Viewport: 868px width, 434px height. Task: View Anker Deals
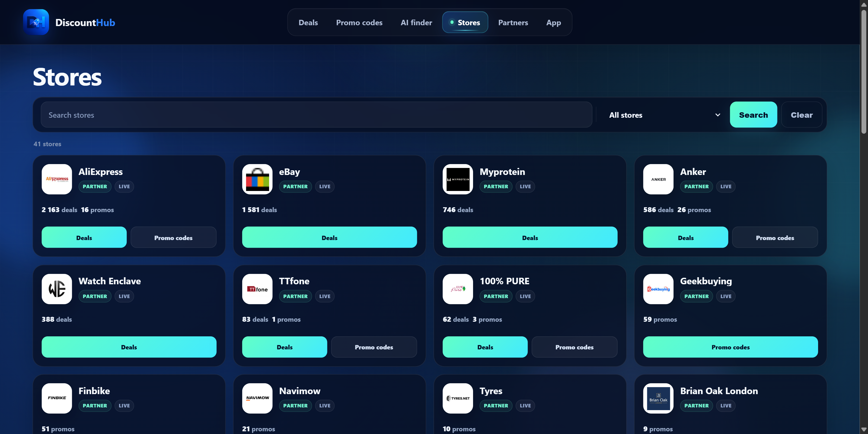(x=685, y=238)
